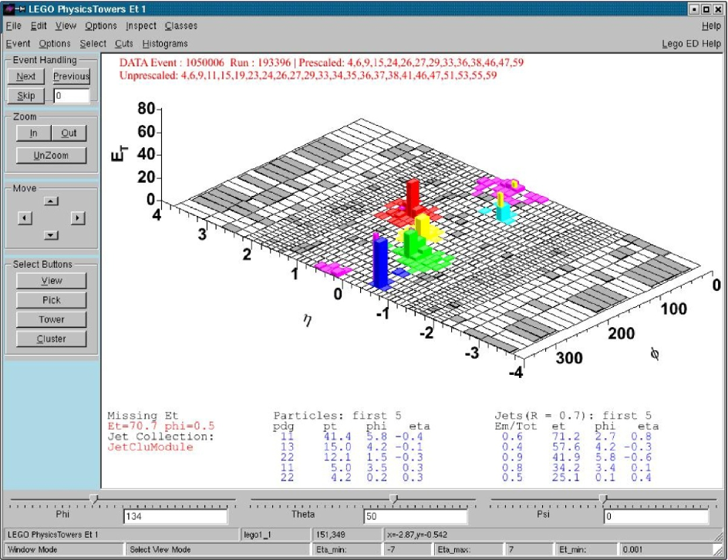
Task: Open the Lego ED Help menu
Action: (x=691, y=44)
